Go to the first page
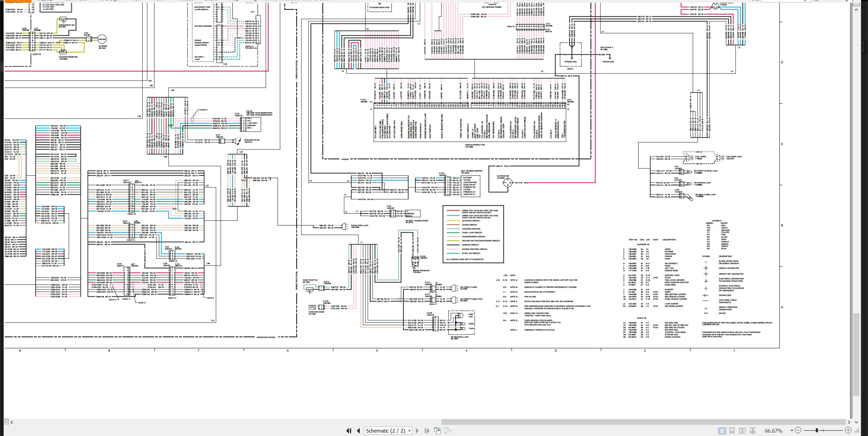The width and height of the screenshot is (868, 436). click(349, 431)
